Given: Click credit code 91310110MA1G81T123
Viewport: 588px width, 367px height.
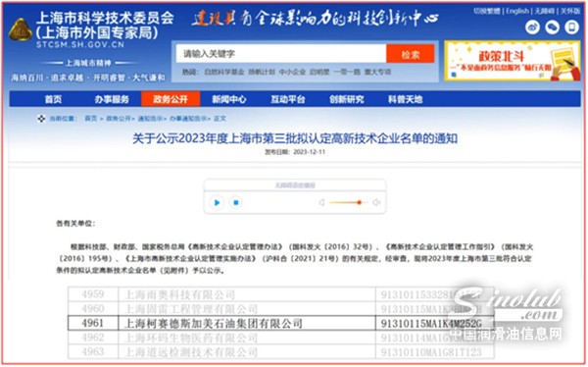Looking at the screenshot, I should (431, 352).
